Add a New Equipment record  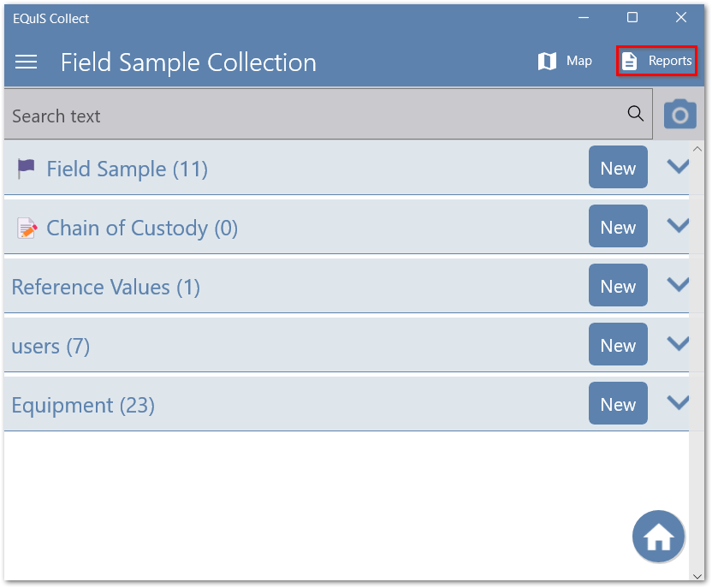pos(618,404)
